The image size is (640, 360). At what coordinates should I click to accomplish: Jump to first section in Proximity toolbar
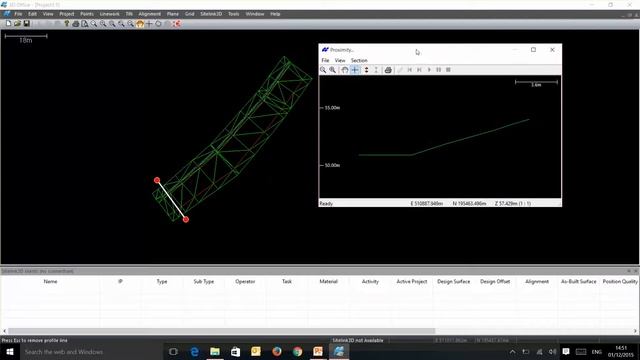click(410, 70)
